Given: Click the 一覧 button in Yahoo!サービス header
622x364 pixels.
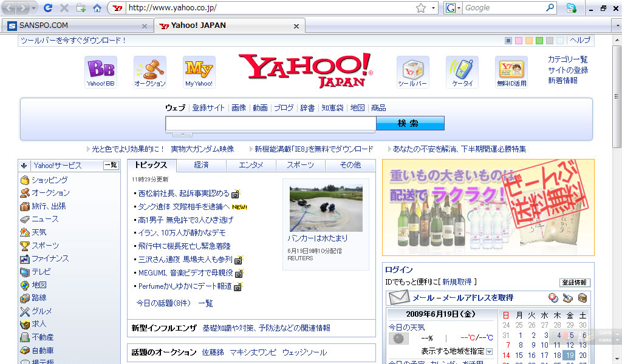Looking at the screenshot, I should pos(111,165).
